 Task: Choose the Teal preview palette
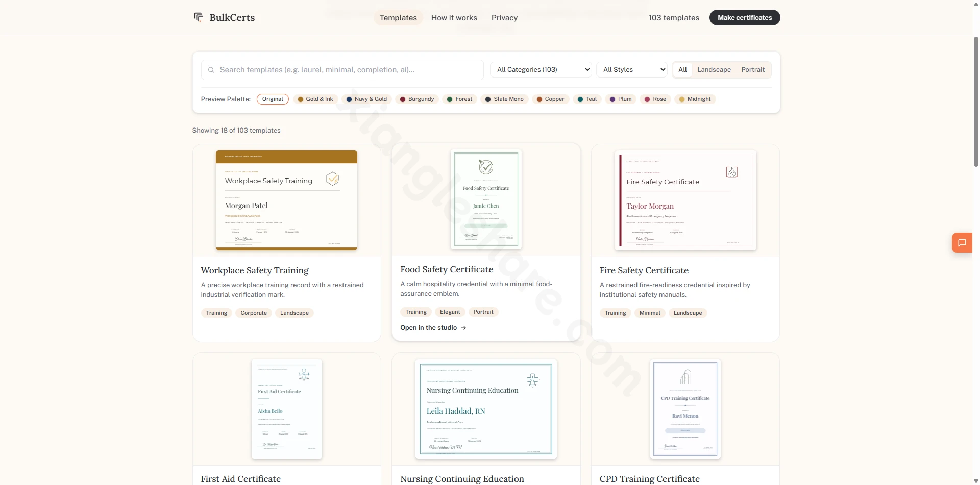coord(587,99)
